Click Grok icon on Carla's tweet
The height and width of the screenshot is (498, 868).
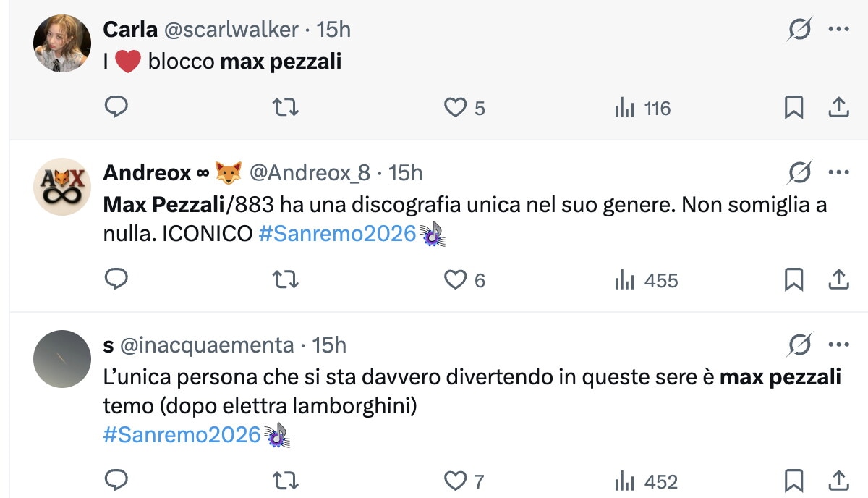(799, 30)
